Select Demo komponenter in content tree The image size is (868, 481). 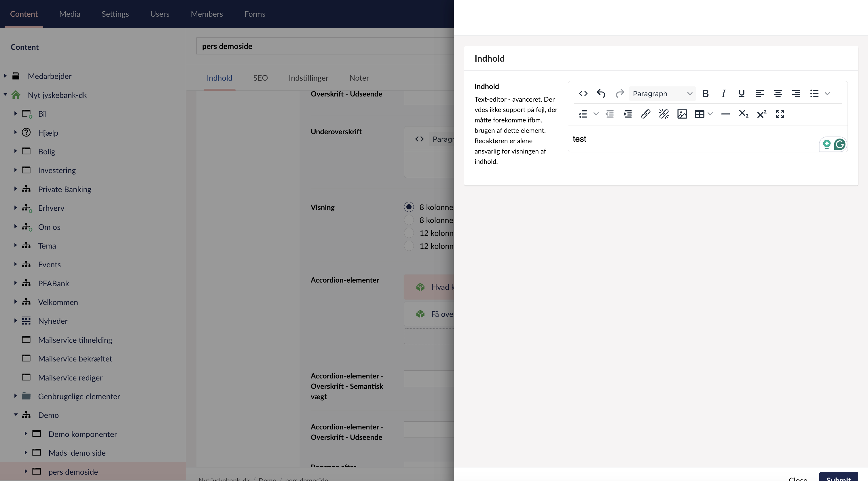coord(83,434)
